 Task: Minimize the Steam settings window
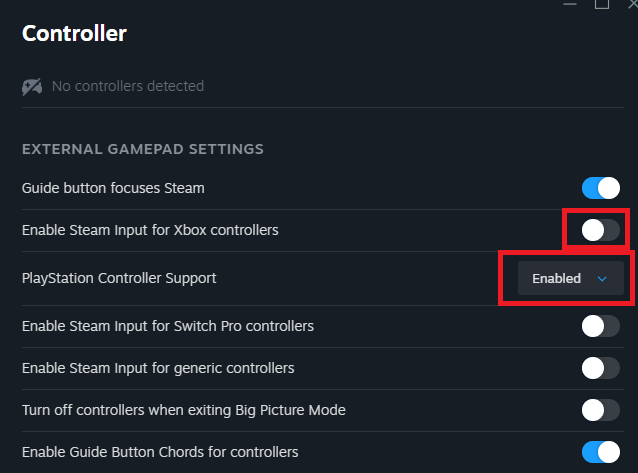[571, 4]
